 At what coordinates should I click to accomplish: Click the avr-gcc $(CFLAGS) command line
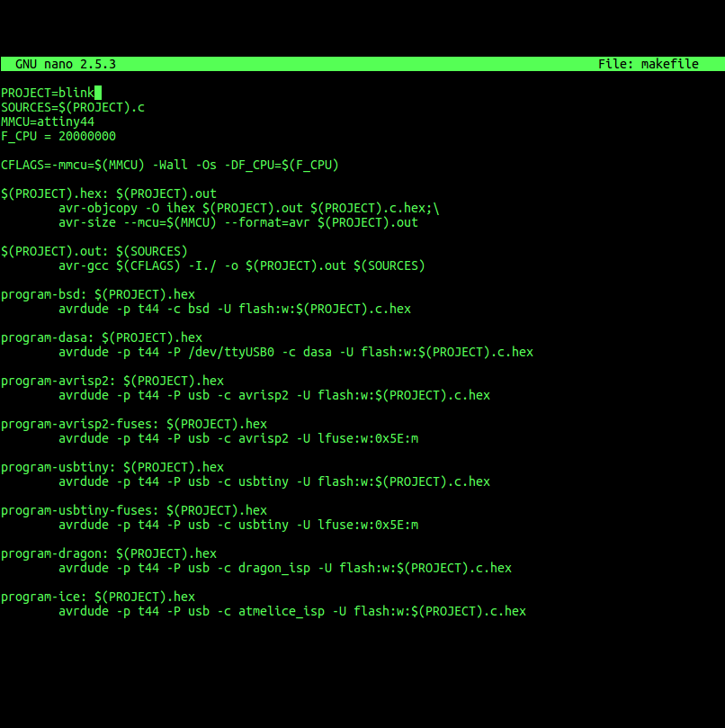242,265
